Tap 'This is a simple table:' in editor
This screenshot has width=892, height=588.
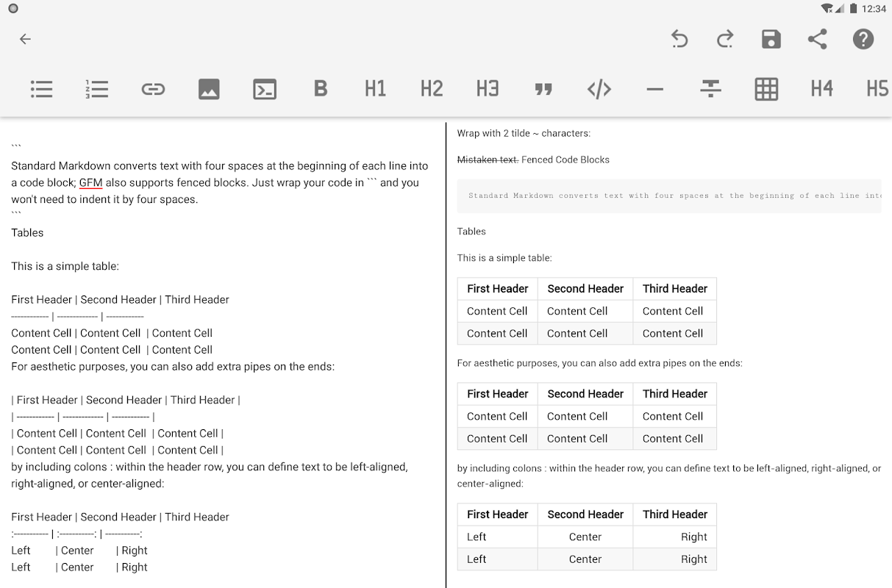pyautogui.click(x=65, y=266)
